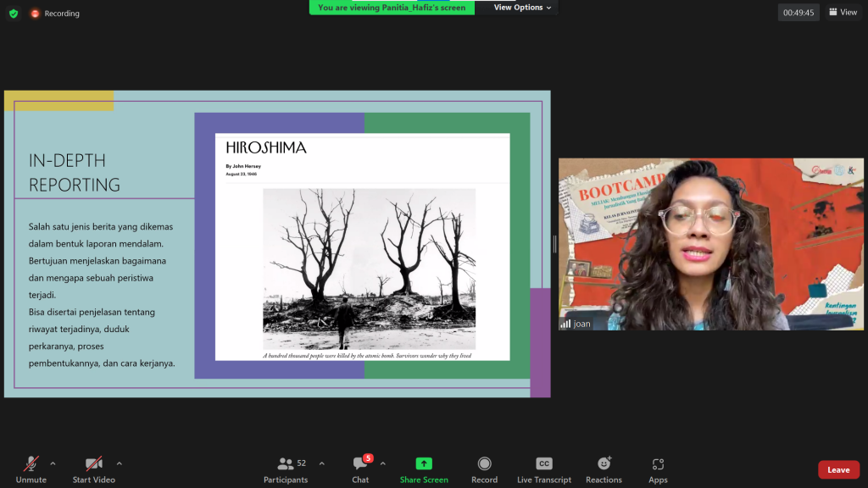Expand chat options arrow beside Chat
The width and height of the screenshot is (868, 488).
[x=382, y=463]
